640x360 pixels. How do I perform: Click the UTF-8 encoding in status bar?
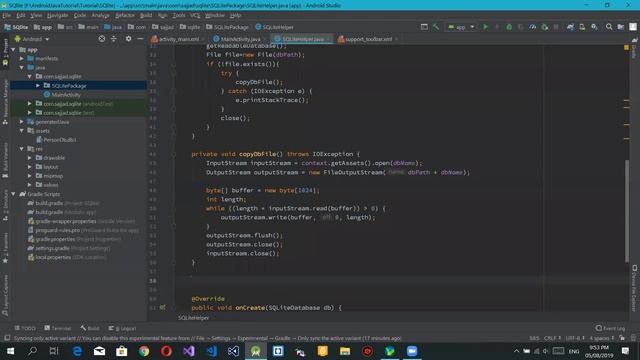click(575, 338)
